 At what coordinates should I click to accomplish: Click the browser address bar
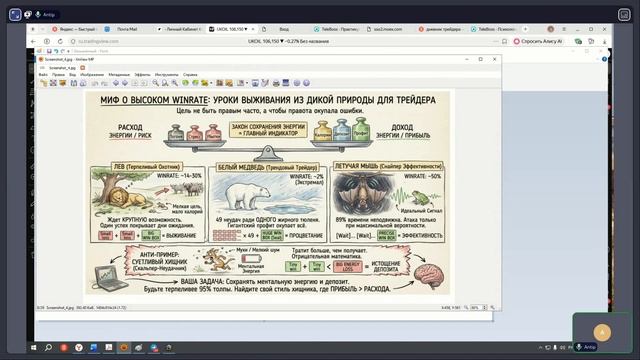288,42
